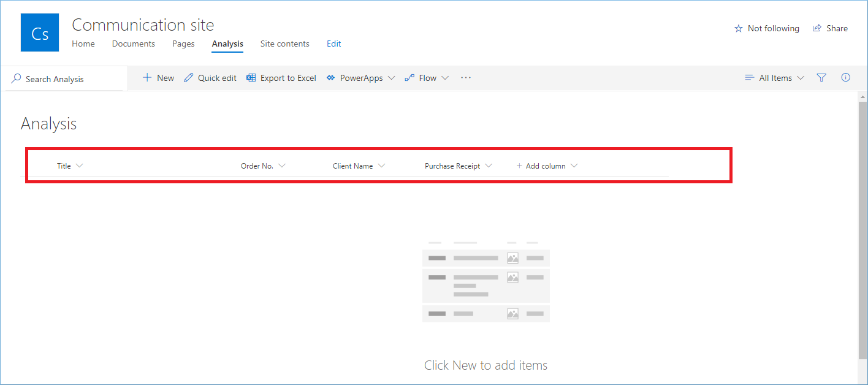Viewport: 868px width, 385px height.
Task: Switch to the Documents tab
Action: [133, 44]
